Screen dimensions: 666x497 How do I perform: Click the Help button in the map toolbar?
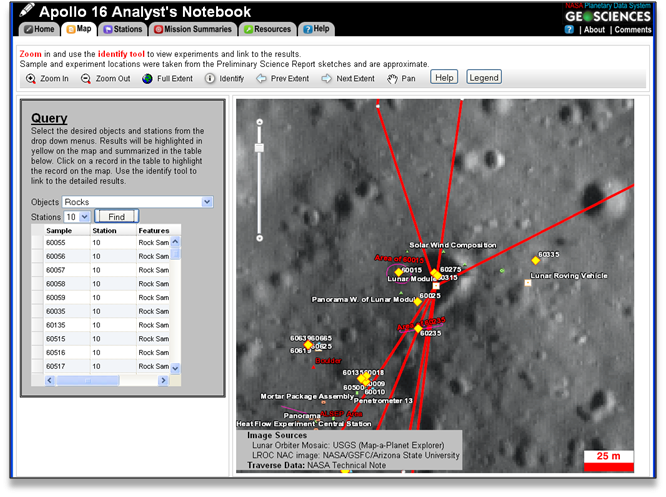click(444, 78)
